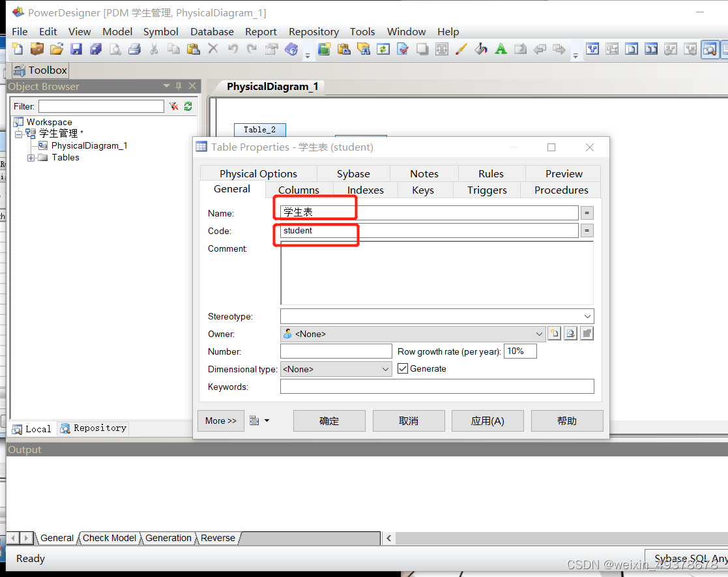Switch to the Columns tab

298,190
